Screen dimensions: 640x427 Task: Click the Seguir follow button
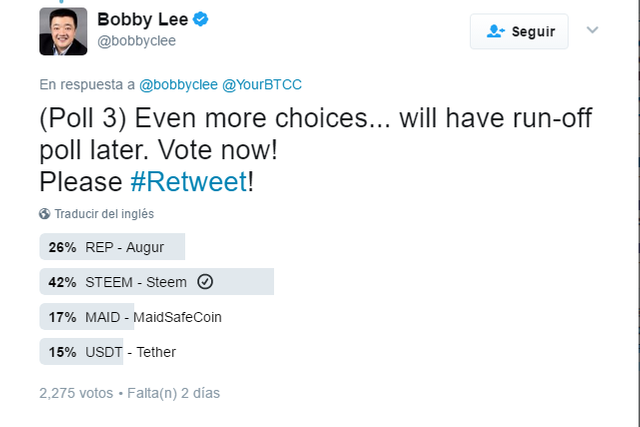click(x=519, y=31)
